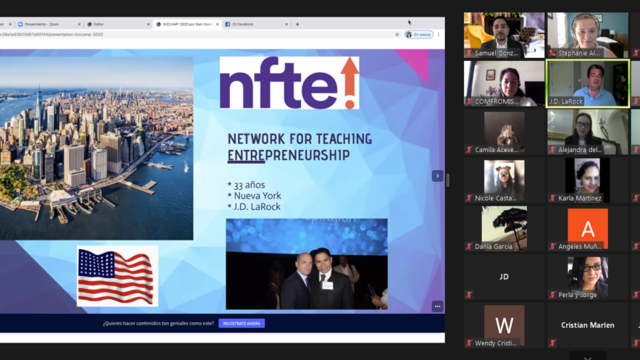Advance to the next slide arrow
Viewport: 640px width, 360px height.
[x=437, y=176]
